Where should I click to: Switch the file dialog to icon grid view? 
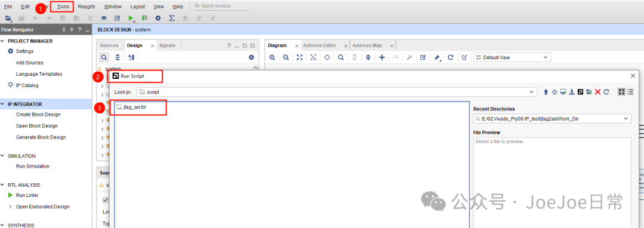click(621, 91)
